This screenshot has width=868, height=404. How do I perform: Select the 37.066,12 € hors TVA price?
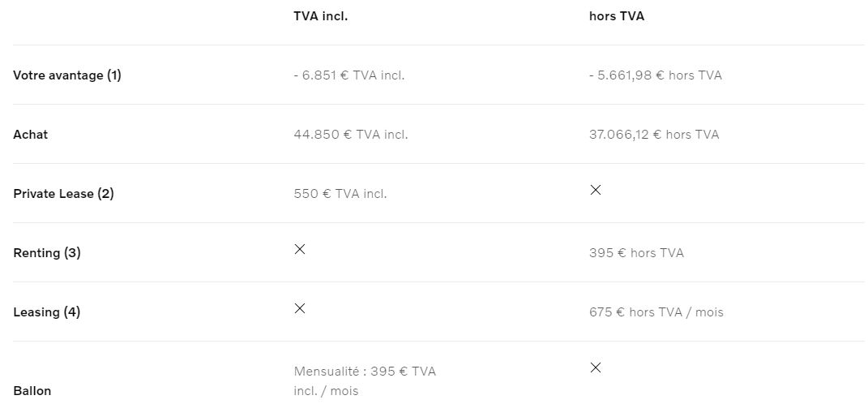pyautogui.click(x=653, y=135)
